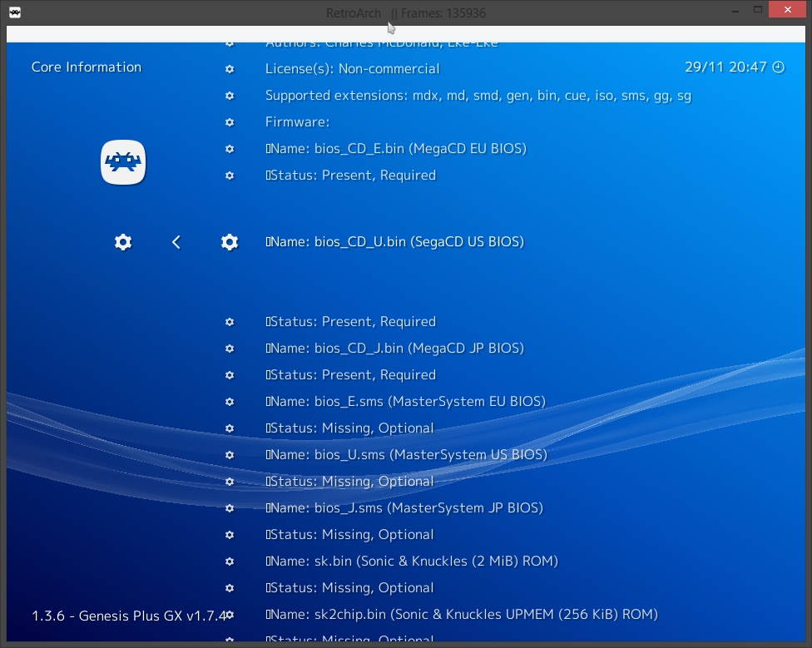Click the gear icon beside bios_E.sms row
Viewport: 812px width, 648px height.
pos(230,402)
